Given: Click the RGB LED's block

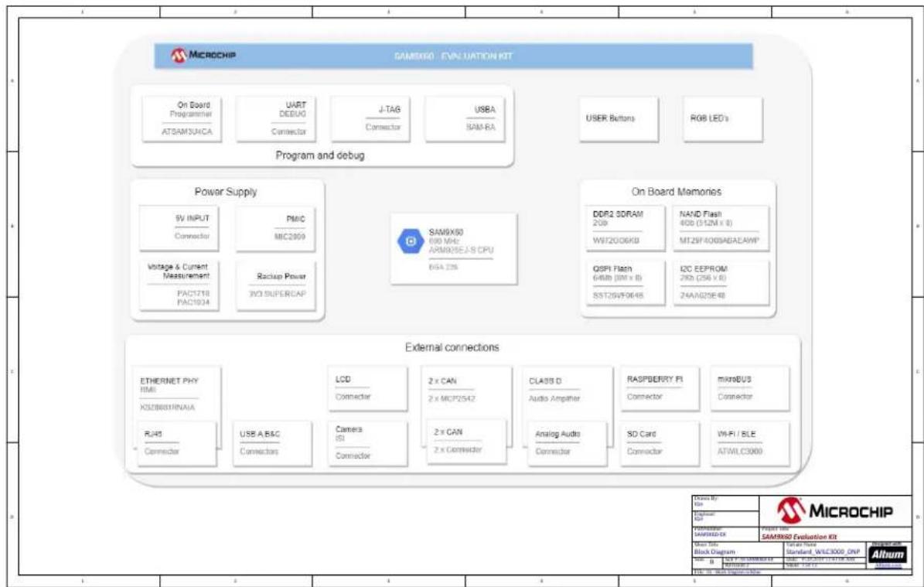Looking at the screenshot, I should (722, 119).
